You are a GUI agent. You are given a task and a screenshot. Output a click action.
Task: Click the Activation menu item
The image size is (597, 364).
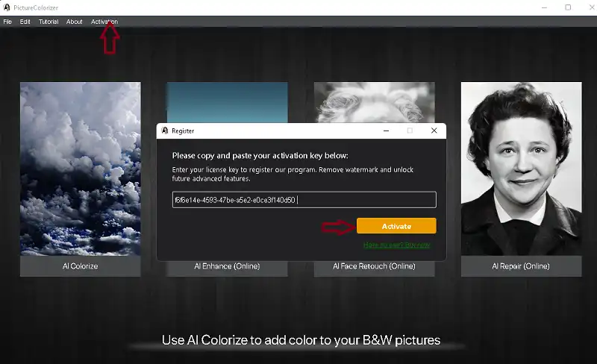click(x=104, y=22)
